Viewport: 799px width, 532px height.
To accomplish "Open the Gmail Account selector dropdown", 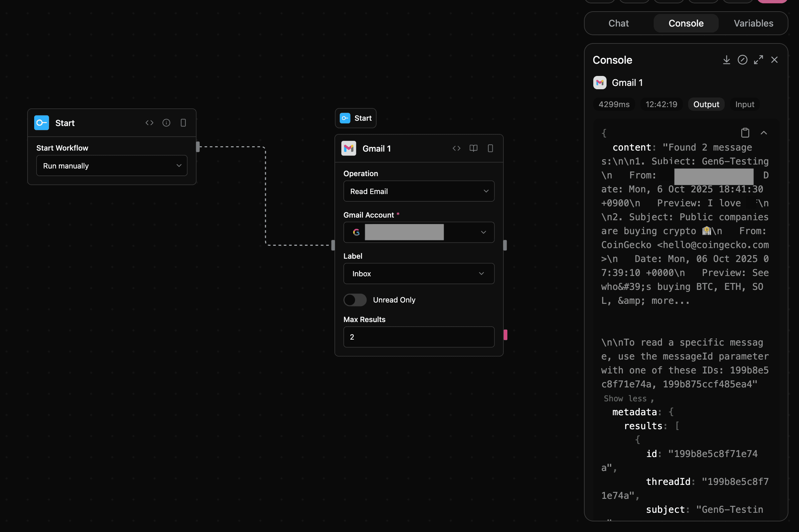I will pos(418,233).
